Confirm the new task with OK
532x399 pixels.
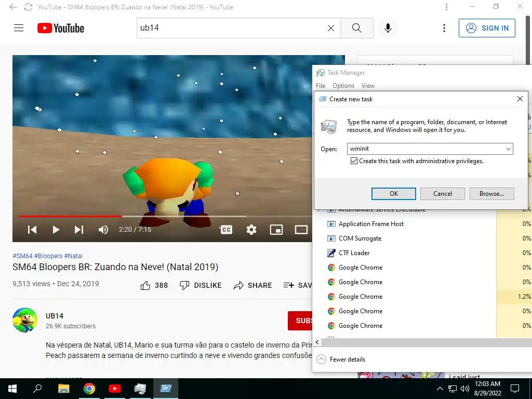coord(394,194)
